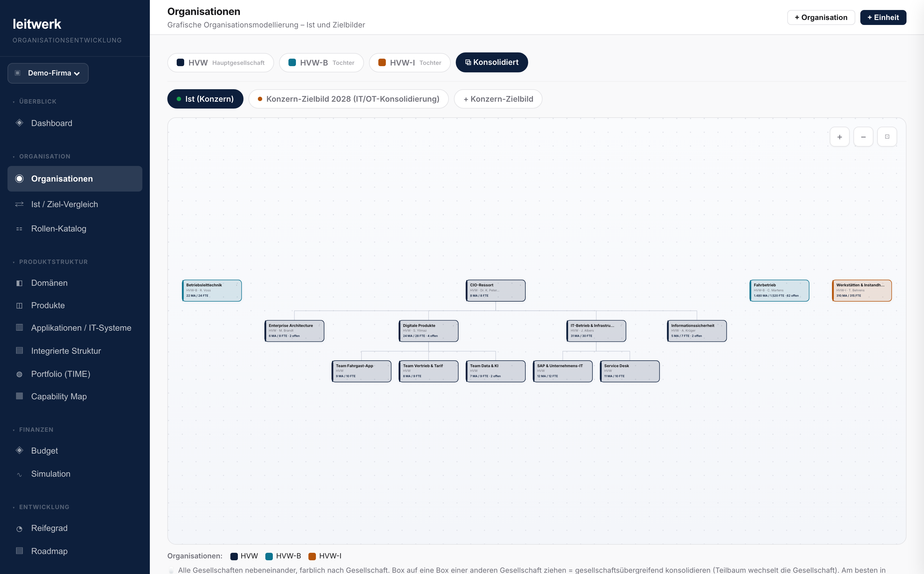The height and width of the screenshot is (574, 924).
Task: Add a new Konzern-Zielbild
Action: [498, 99]
